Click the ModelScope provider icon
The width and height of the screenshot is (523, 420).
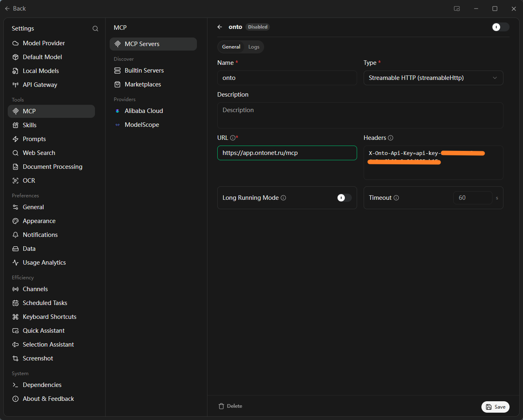(x=117, y=125)
